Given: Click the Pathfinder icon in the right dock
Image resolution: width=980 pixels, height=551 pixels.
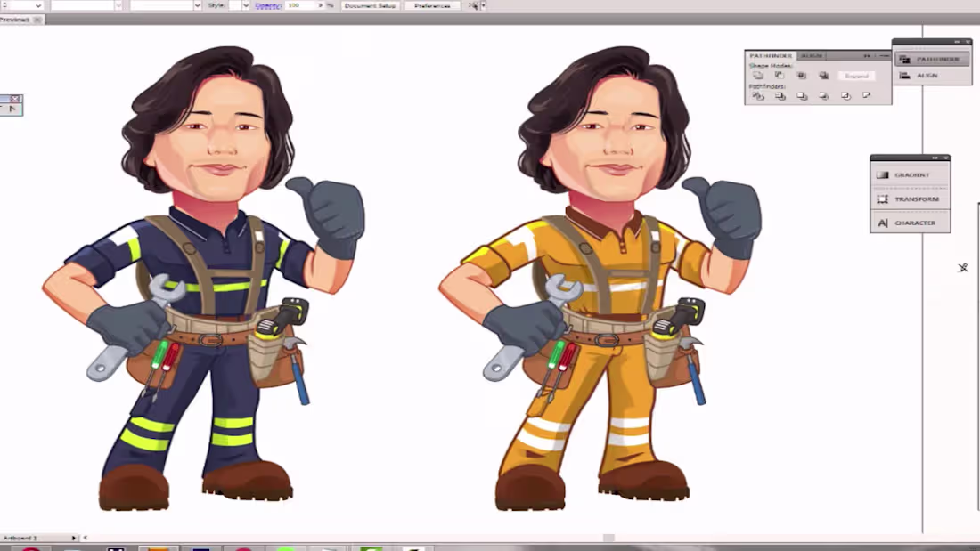Looking at the screenshot, I should [932, 59].
